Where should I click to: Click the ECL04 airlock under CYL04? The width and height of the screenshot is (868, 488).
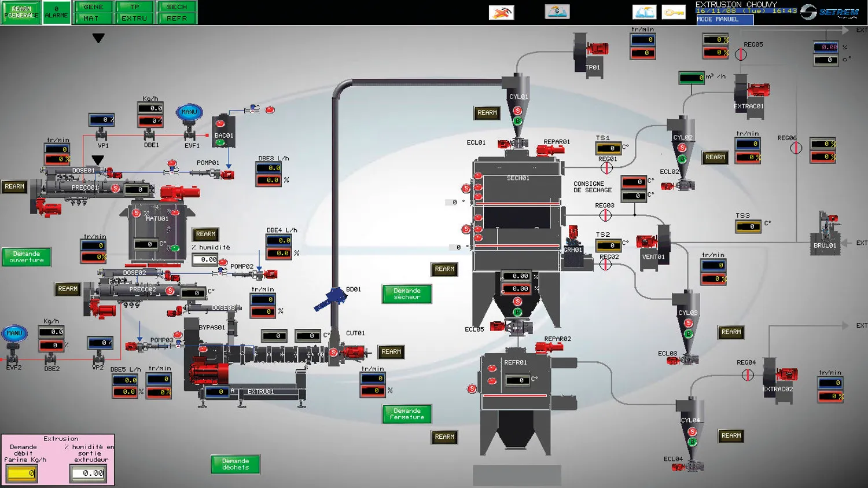(687, 466)
